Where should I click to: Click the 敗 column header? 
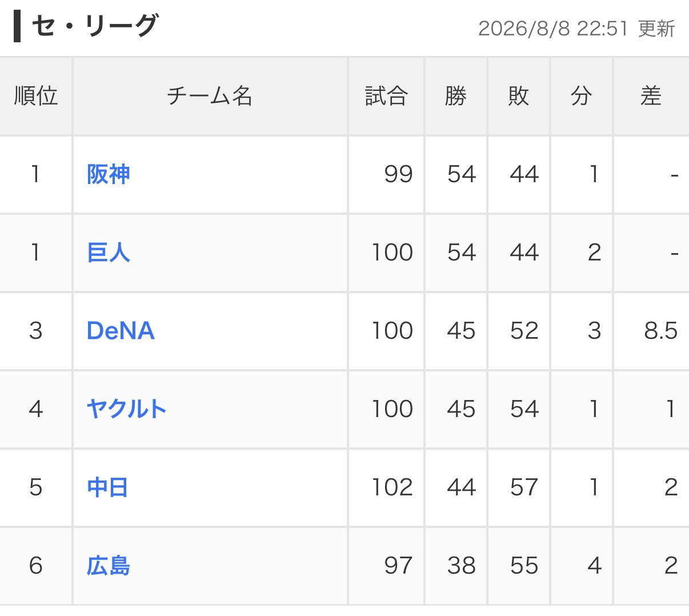click(x=518, y=96)
